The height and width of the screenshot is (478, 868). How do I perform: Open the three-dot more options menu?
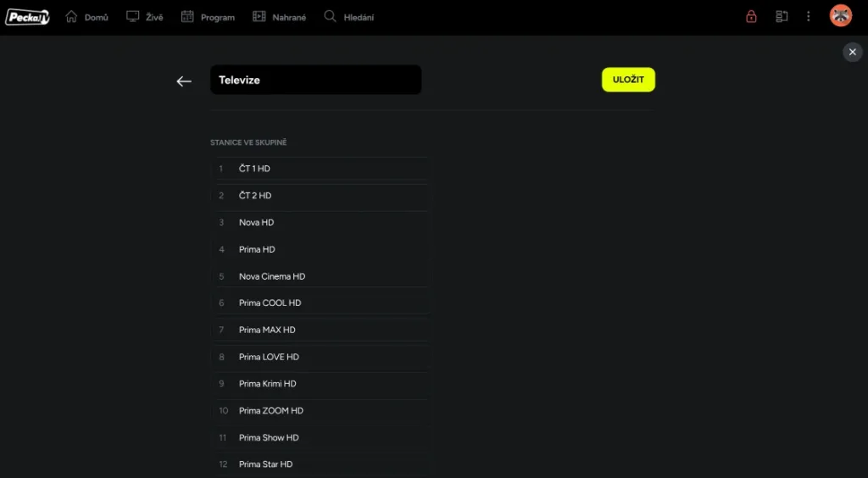coord(809,17)
